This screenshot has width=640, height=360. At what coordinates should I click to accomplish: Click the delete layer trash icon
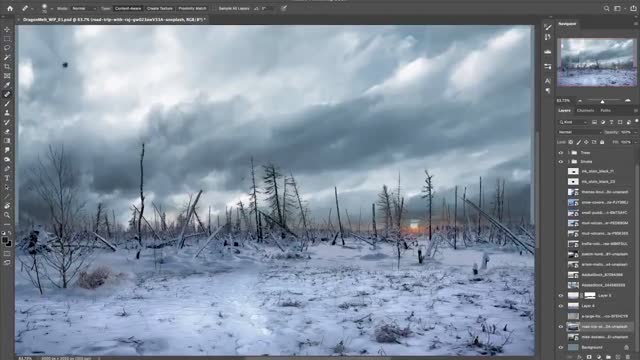[628, 357]
